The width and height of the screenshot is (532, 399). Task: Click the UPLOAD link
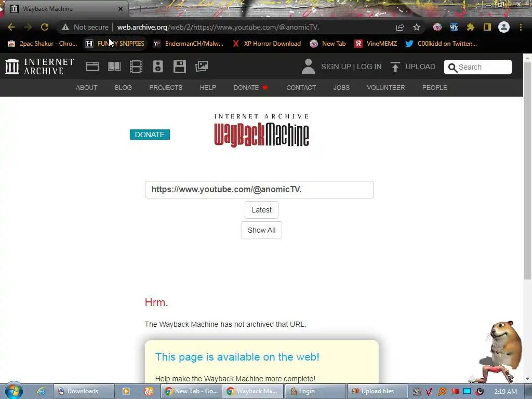[x=413, y=66]
